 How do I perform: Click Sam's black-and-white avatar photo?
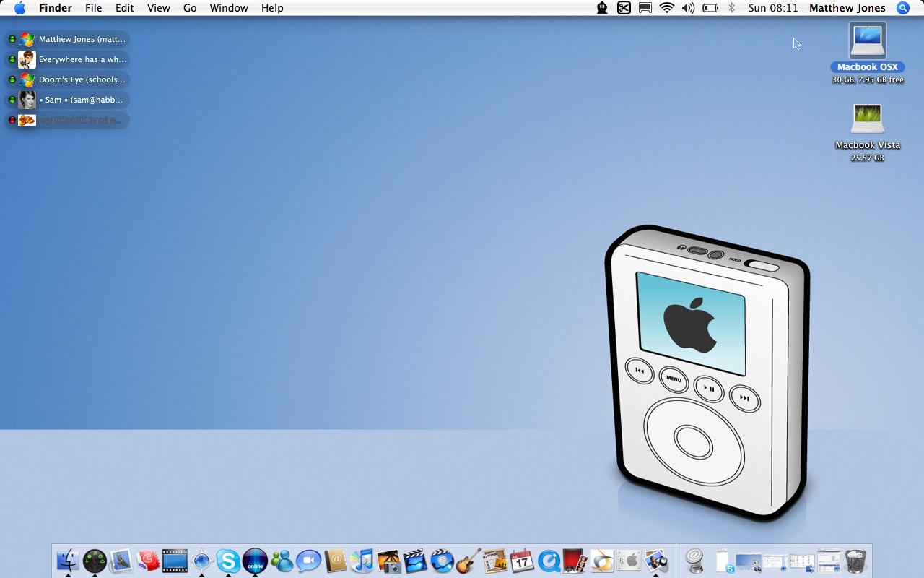tap(27, 100)
